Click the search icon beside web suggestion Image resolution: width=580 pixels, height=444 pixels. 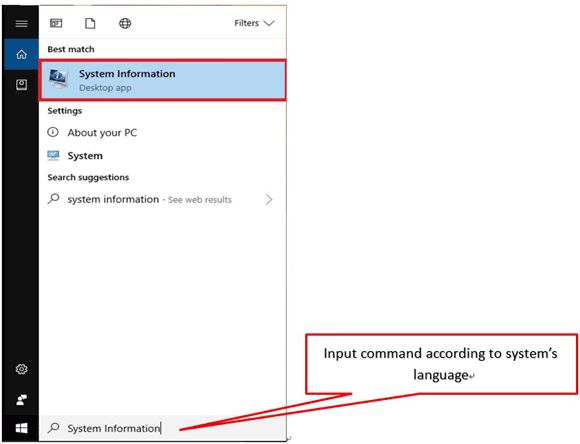[53, 199]
